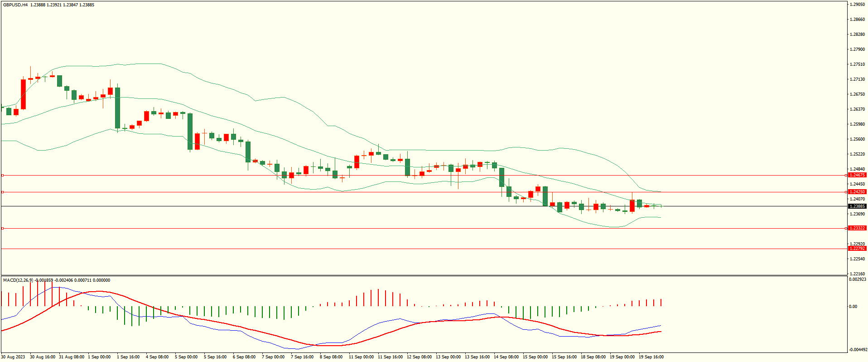Viewport: 868px width, 362px height.
Task: Click the 1.25600 value on price scale
Action: pos(857,139)
